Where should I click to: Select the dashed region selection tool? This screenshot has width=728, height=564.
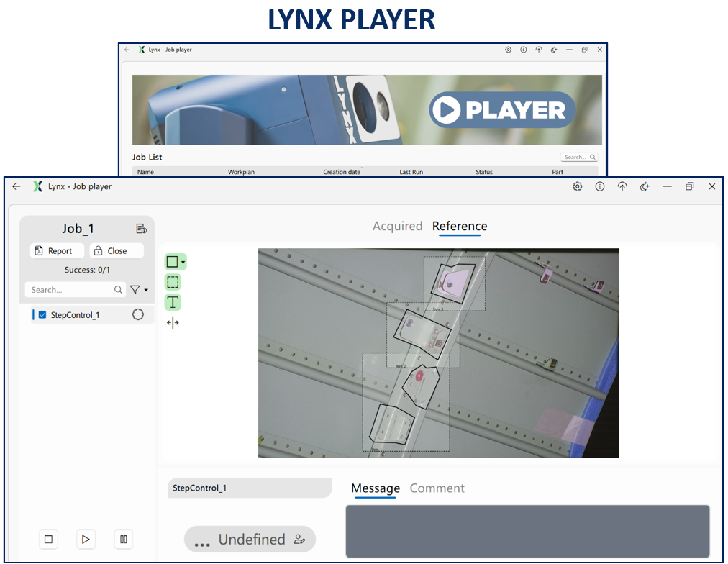(x=173, y=282)
